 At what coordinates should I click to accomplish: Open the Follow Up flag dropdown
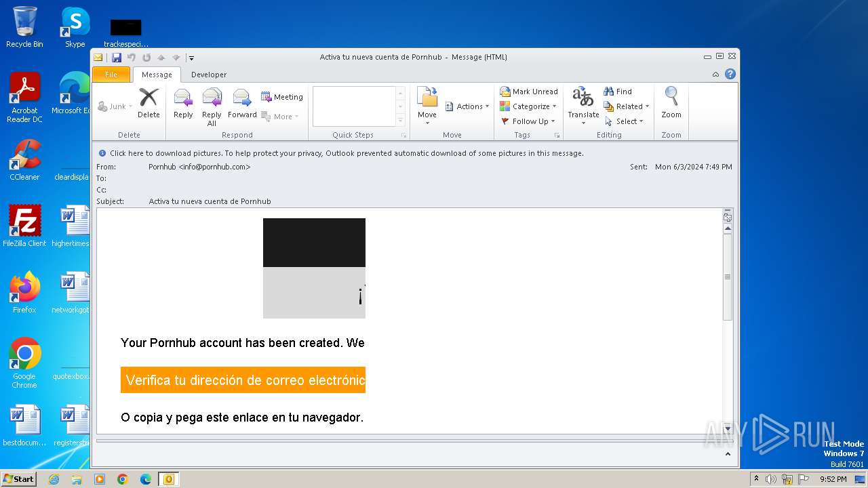click(x=528, y=121)
